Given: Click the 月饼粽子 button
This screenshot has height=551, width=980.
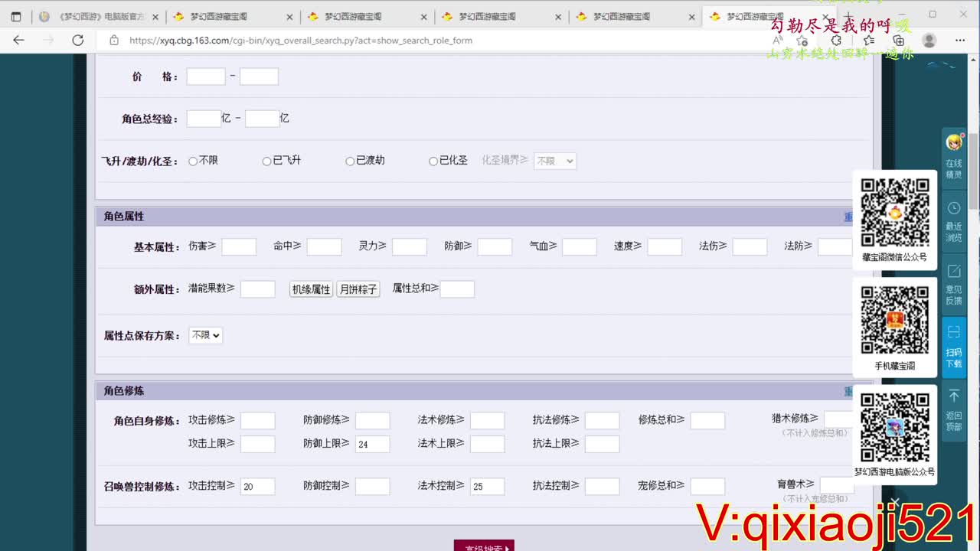Looking at the screenshot, I should point(358,289).
